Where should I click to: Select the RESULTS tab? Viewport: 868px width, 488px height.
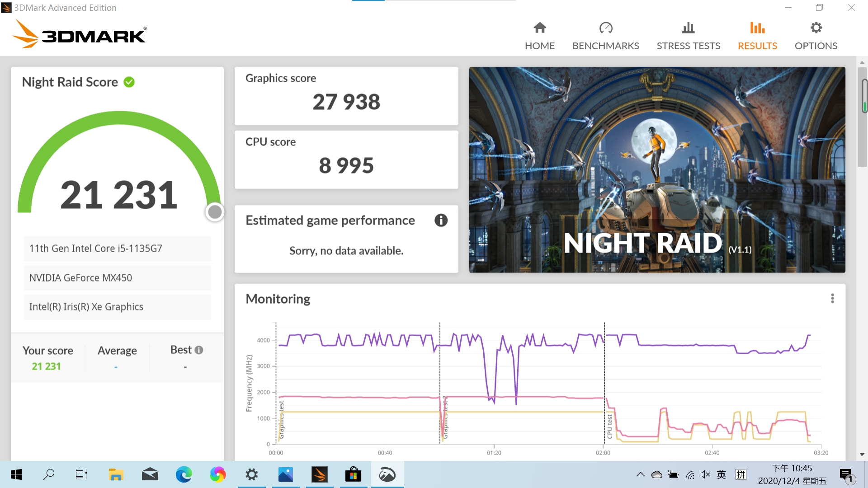point(757,36)
